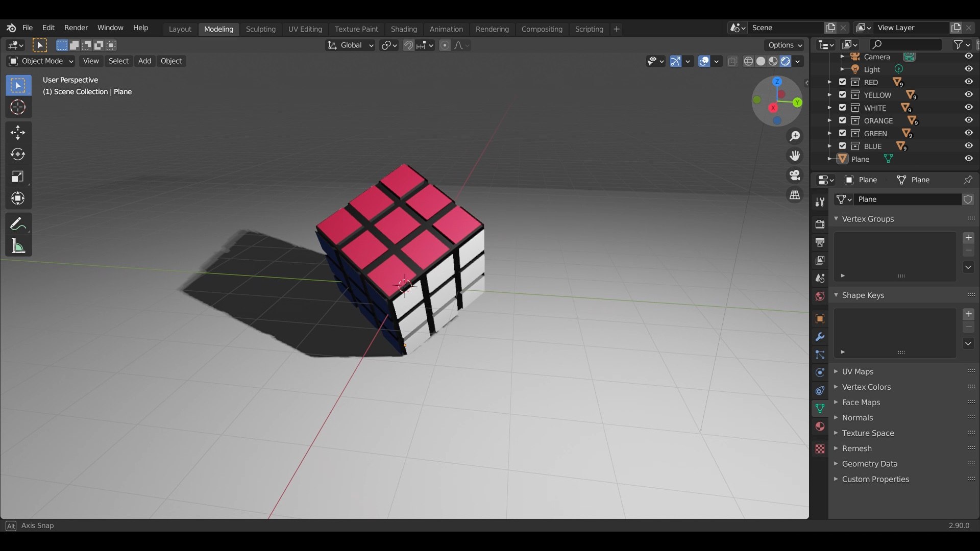This screenshot has height=551, width=980.
Task: Switch perspective/orthographic grid icon
Action: point(795,195)
